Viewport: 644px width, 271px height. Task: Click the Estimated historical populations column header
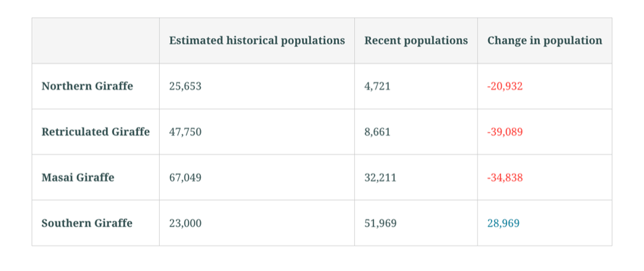[x=257, y=41]
